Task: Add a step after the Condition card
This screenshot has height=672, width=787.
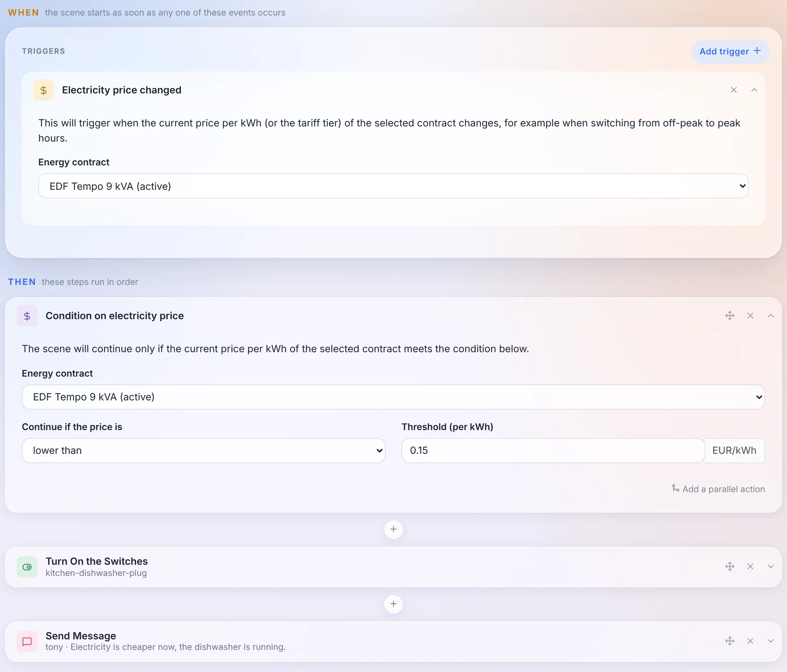Action: 393,529
